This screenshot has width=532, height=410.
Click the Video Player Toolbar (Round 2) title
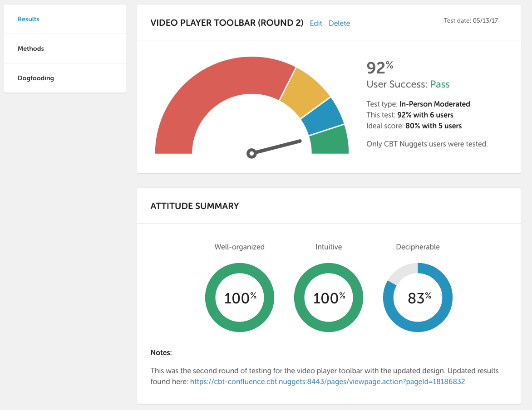pyautogui.click(x=227, y=23)
